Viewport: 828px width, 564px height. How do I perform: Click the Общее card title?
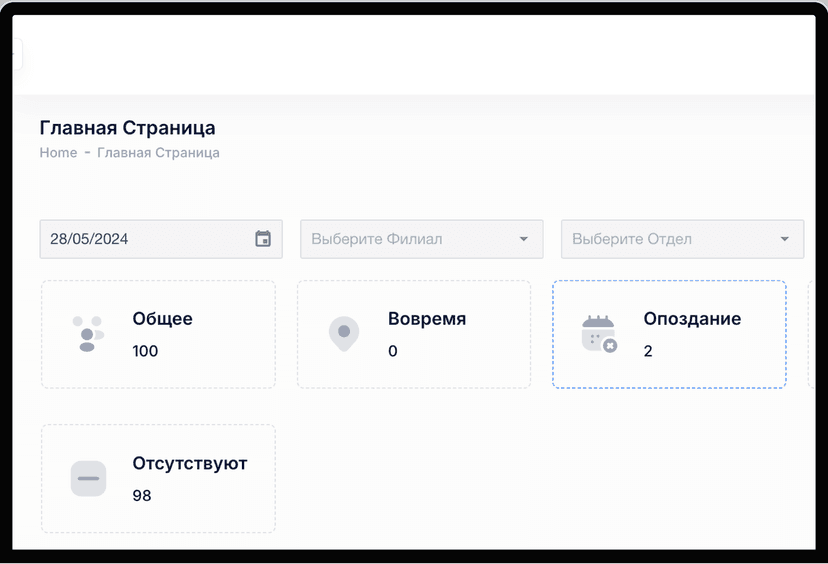pos(162,319)
